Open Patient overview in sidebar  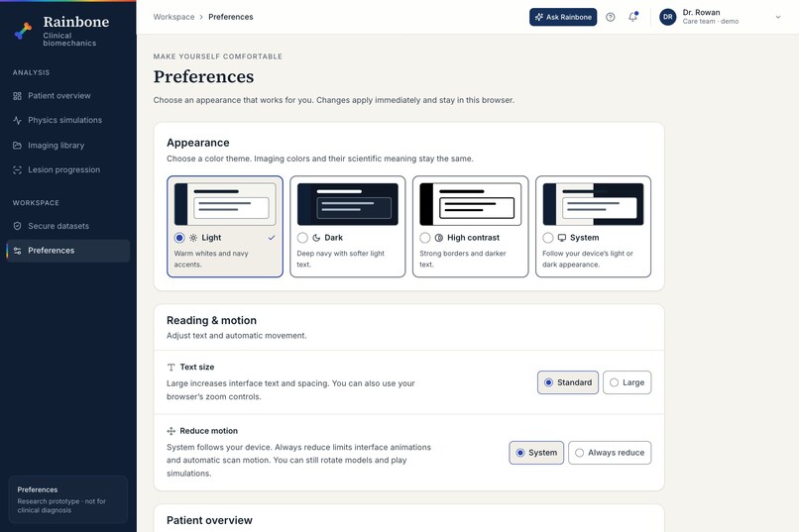pyautogui.click(x=67, y=96)
